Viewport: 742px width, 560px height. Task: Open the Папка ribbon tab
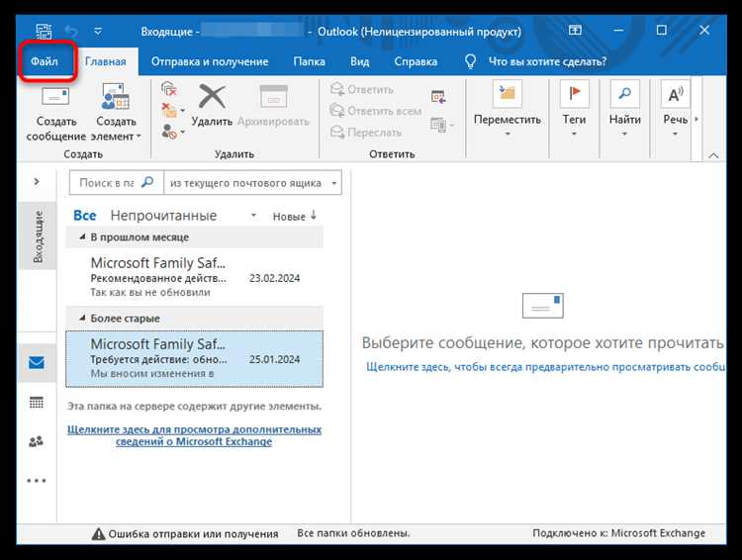coord(309,61)
